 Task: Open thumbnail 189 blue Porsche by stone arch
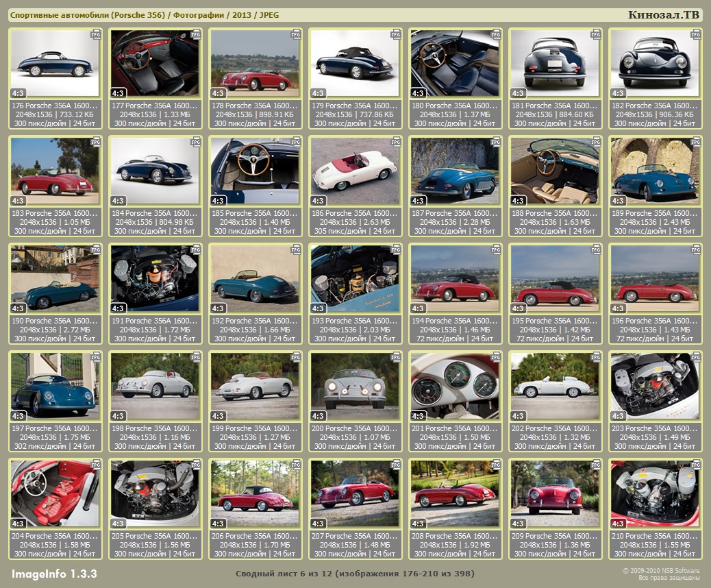tap(654, 170)
